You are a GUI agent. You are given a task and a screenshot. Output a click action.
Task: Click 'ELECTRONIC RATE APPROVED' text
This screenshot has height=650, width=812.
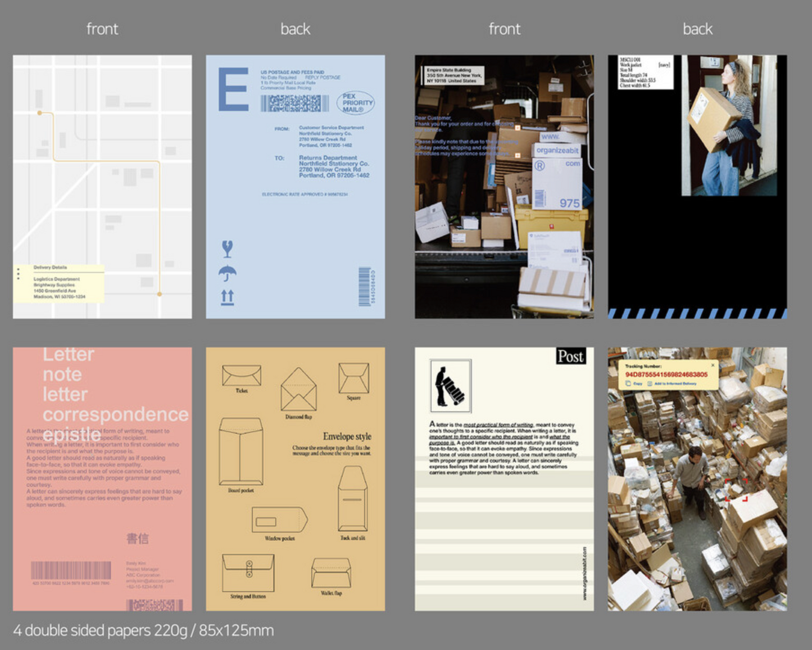point(305,195)
